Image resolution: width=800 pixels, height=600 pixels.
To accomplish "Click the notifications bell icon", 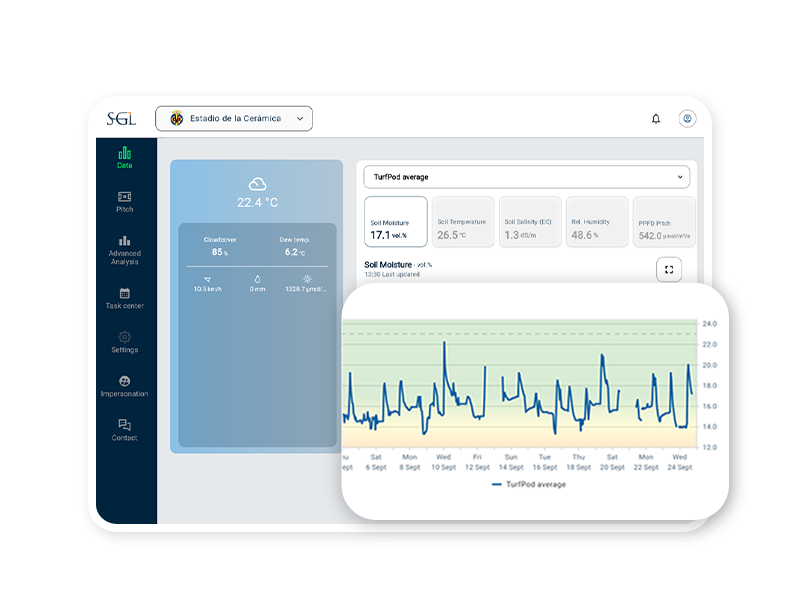I will 656,118.
